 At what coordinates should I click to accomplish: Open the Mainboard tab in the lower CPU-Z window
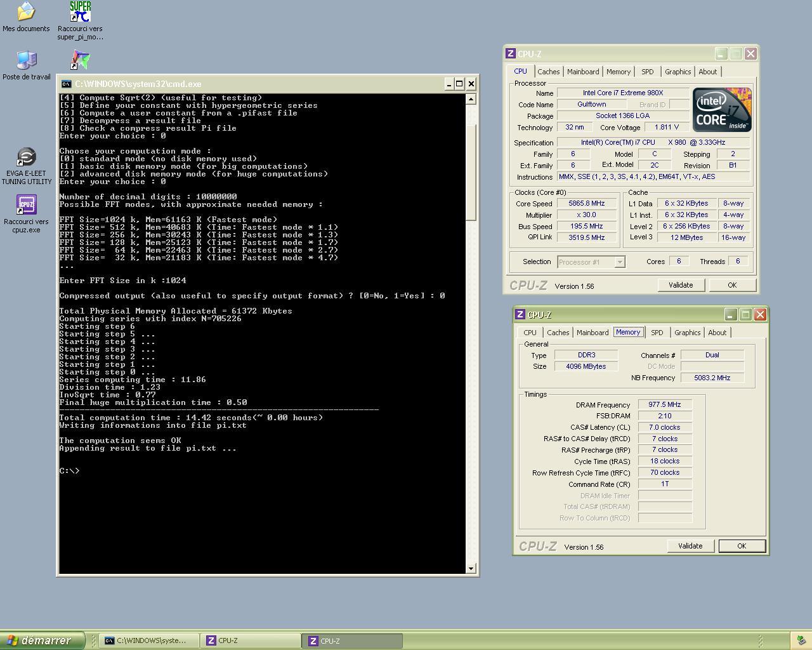[x=593, y=333]
